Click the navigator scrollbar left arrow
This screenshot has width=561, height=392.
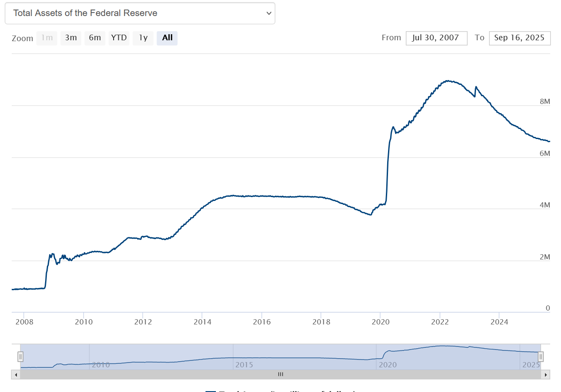click(x=16, y=374)
